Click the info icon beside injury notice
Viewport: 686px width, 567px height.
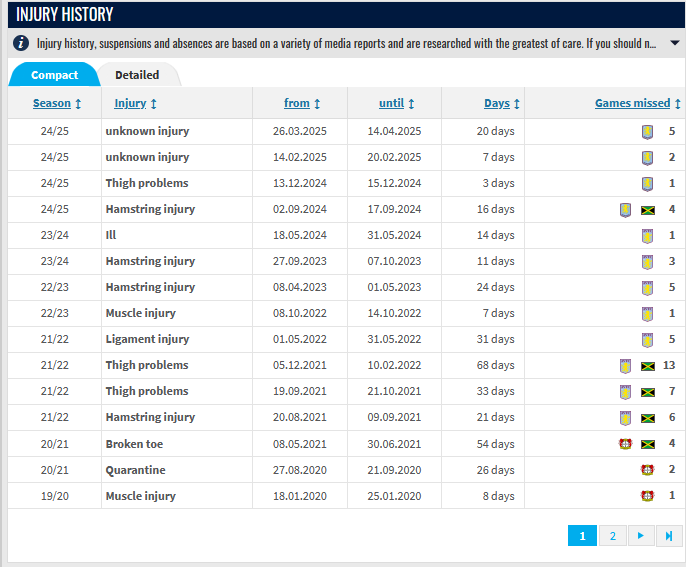click(21, 43)
